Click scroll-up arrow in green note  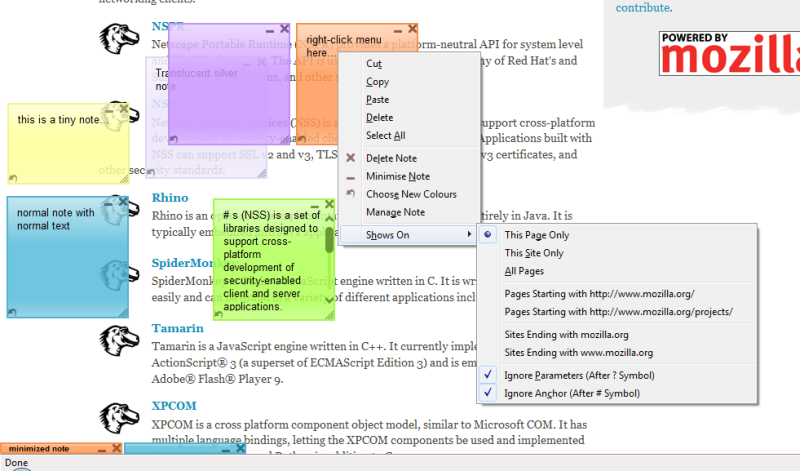point(330,219)
